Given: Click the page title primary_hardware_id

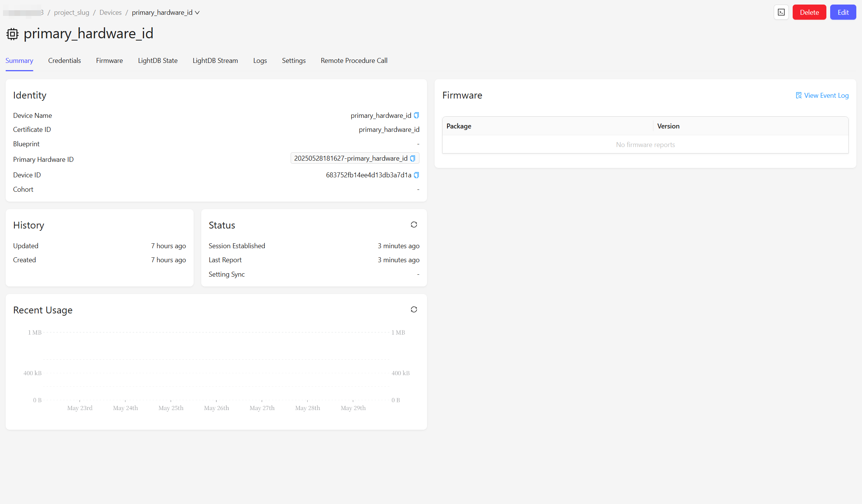Looking at the screenshot, I should (89, 34).
